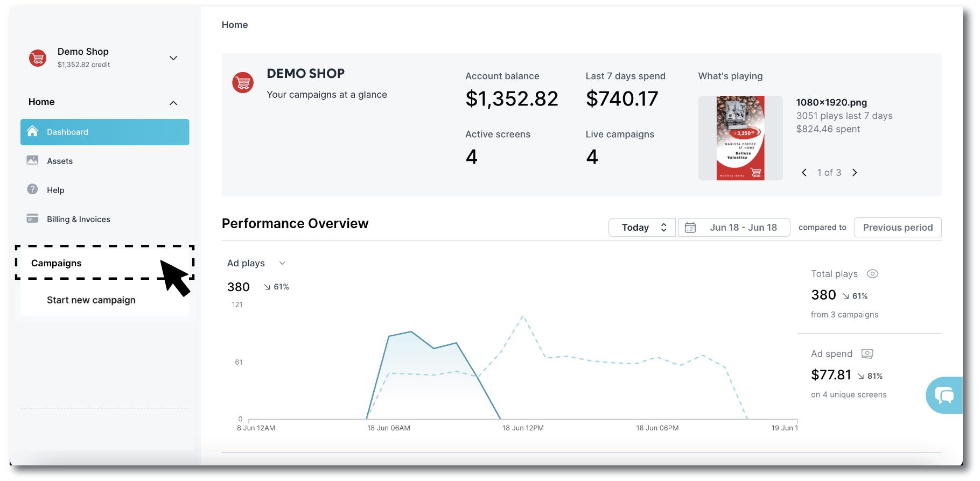Click the Dashboard home icon
The height and width of the screenshot is (481, 980).
tap(33, 131)
